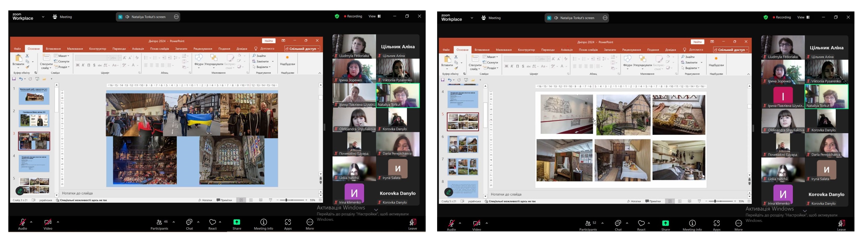Unmute Audio in right Zoom window

(x=451, y=223)
